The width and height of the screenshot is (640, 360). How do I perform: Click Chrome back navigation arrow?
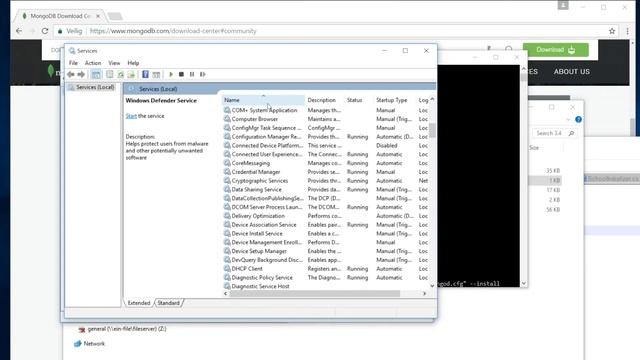(19, 31)
